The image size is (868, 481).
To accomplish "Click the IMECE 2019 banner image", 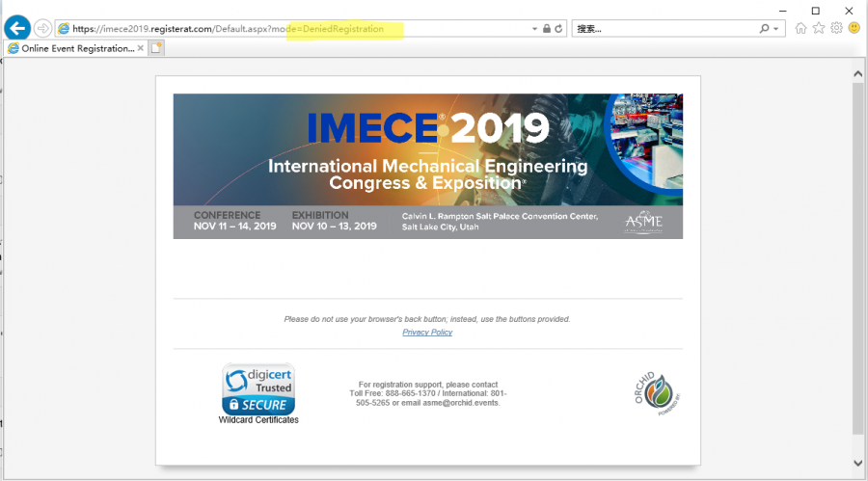I will tap(427, 166).
